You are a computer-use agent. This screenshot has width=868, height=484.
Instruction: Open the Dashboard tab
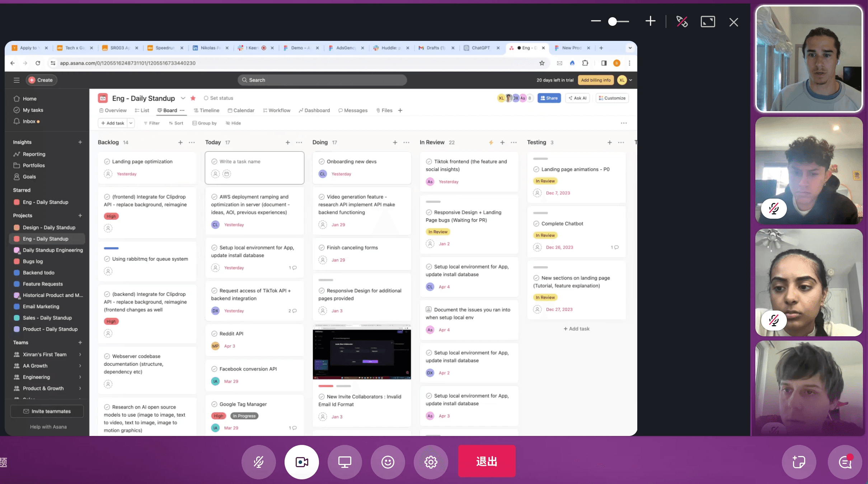click(314, 110)
